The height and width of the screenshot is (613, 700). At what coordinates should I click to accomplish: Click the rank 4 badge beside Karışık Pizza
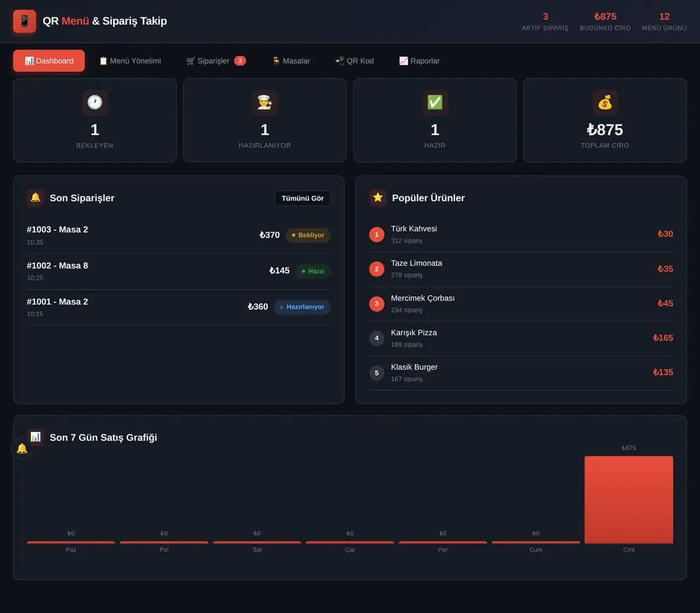[x=377, y=338]
